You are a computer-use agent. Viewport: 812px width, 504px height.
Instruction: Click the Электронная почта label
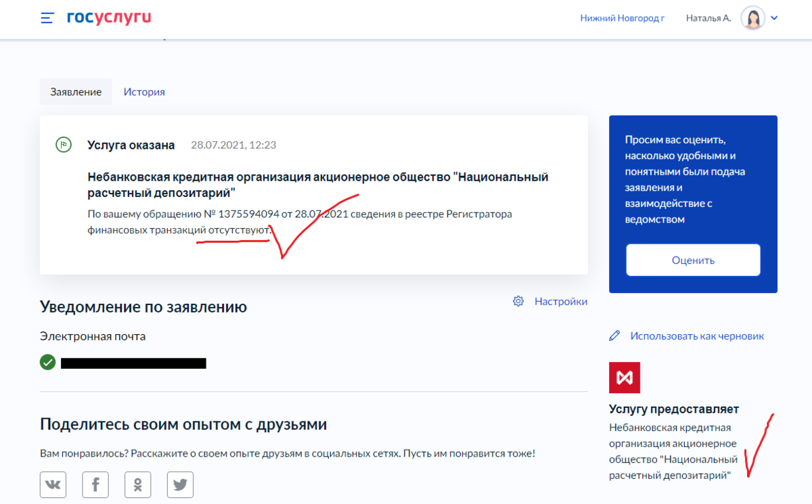[x=93, y=336]
